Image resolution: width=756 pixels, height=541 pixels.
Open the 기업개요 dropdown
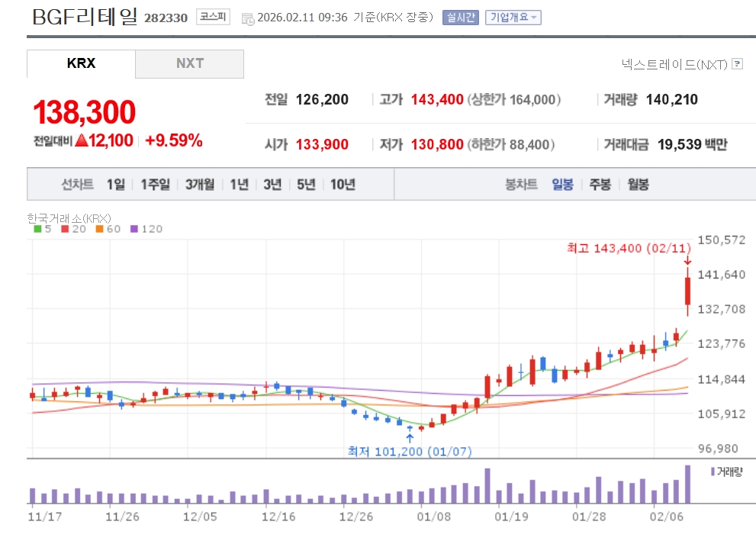click(513, 18)
